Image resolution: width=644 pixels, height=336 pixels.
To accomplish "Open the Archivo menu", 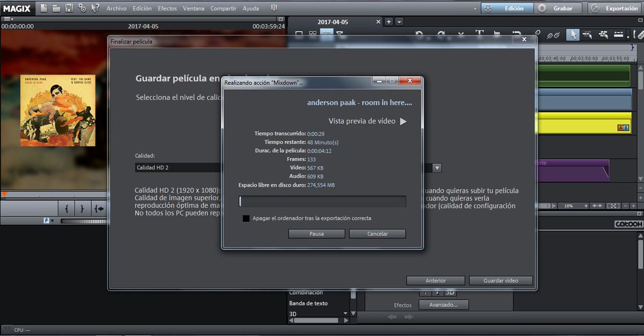I will (116, 9).
